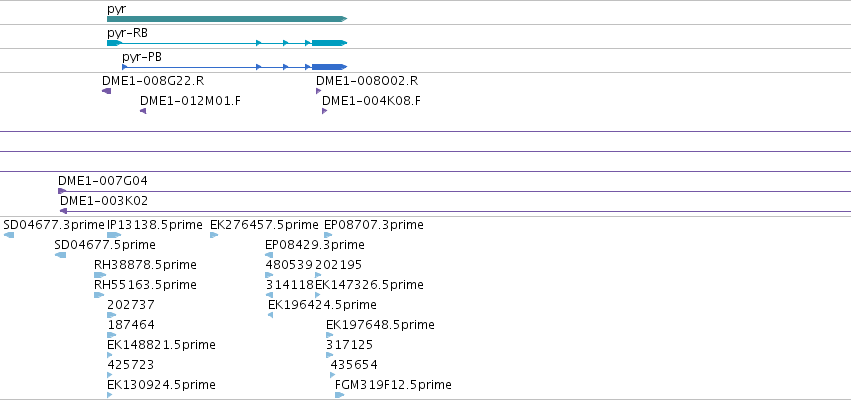Click the DME1-008O02.R arrow marker
Viewport: 851px width, 400px height.
[319, 91]
